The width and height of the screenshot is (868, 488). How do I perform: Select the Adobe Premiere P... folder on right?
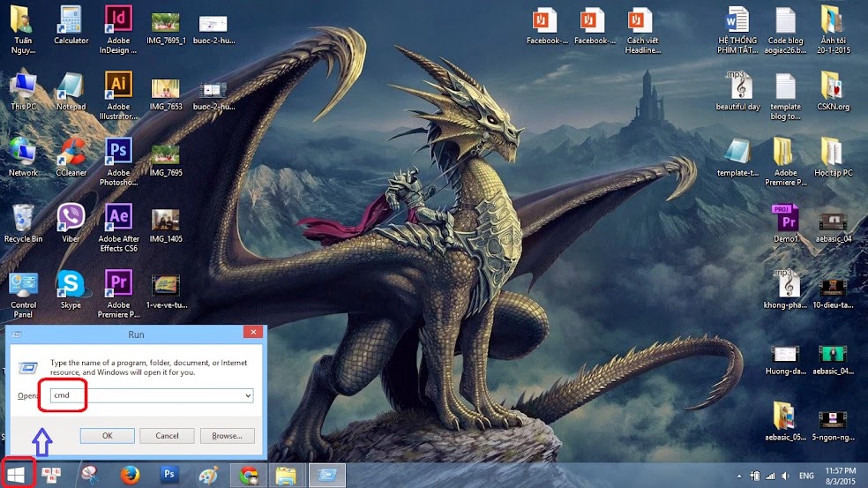tap(785, 161)
